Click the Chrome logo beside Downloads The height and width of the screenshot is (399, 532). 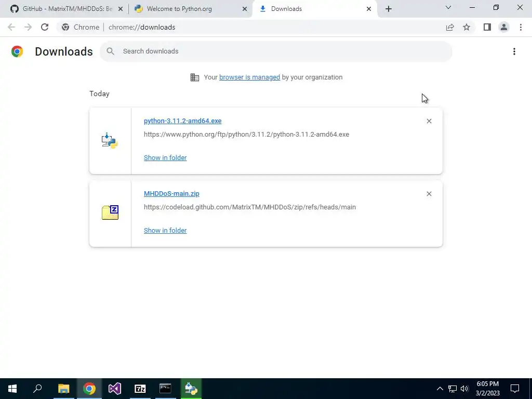click(17, 51)
